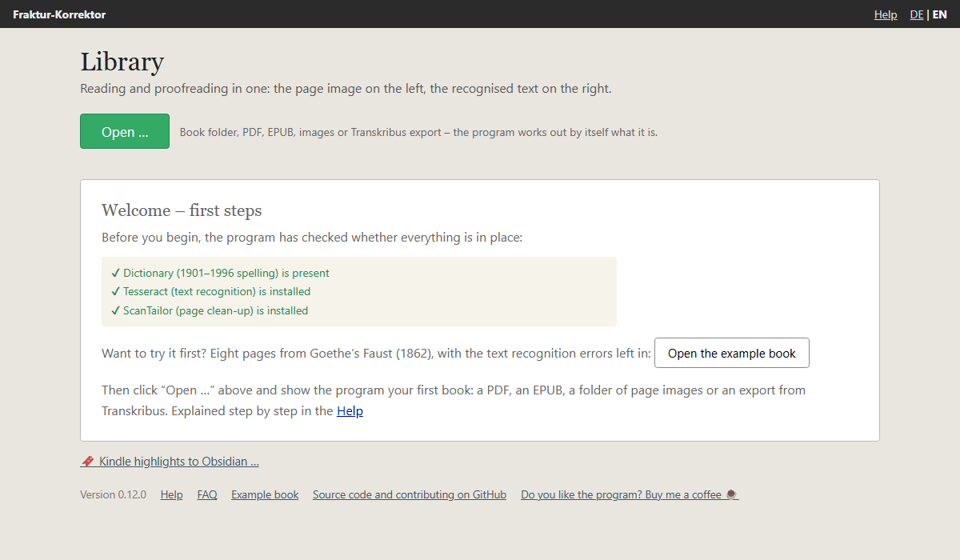Open the FAQ link
This screenshot has height=560, width=960.
coord(207,494)
